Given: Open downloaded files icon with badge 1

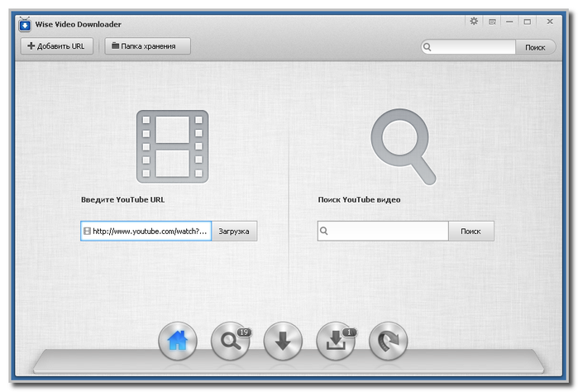Looking at the screenshot, I should 336,341.
